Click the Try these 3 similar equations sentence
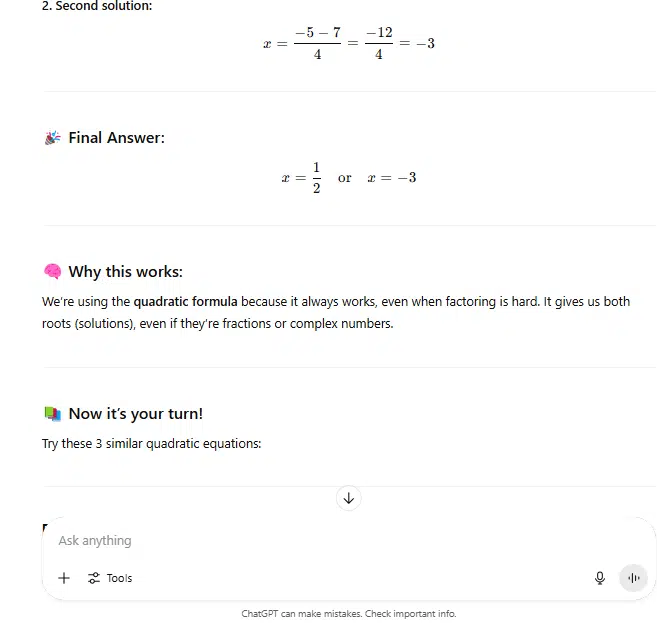The width and height of the screenshot is (657, 623). click(x=151, y=444)
